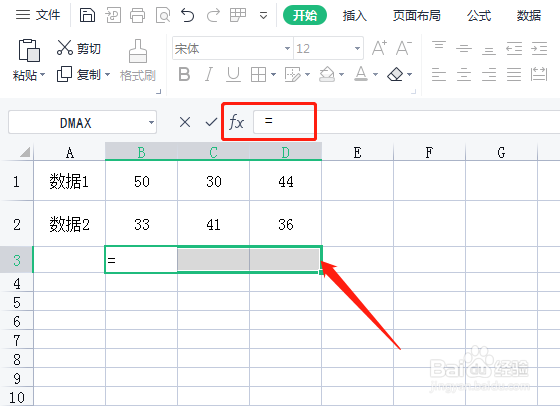Viewport: 560px width, 406px height.
Task: Click the increase indent icon
Action: [539, 48]
